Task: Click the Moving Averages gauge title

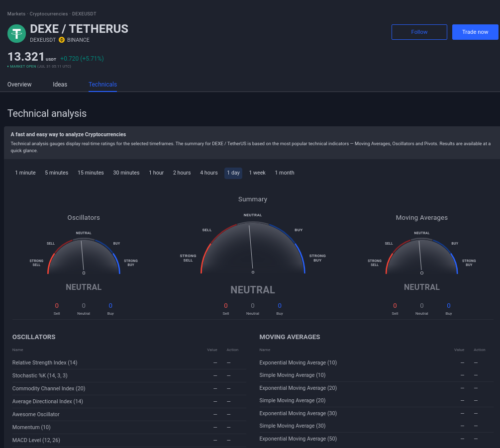Action: coord(421,218)
